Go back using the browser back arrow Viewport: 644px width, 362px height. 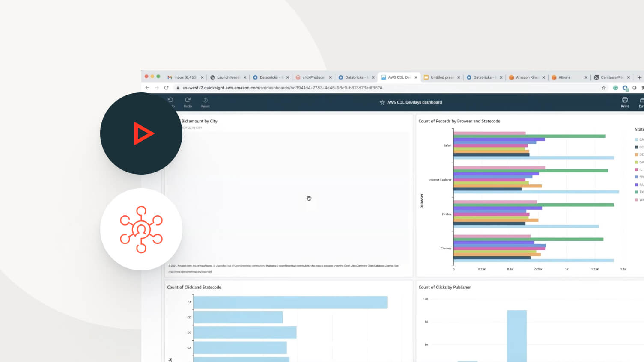pyautogui.click(x=147, y=88)
